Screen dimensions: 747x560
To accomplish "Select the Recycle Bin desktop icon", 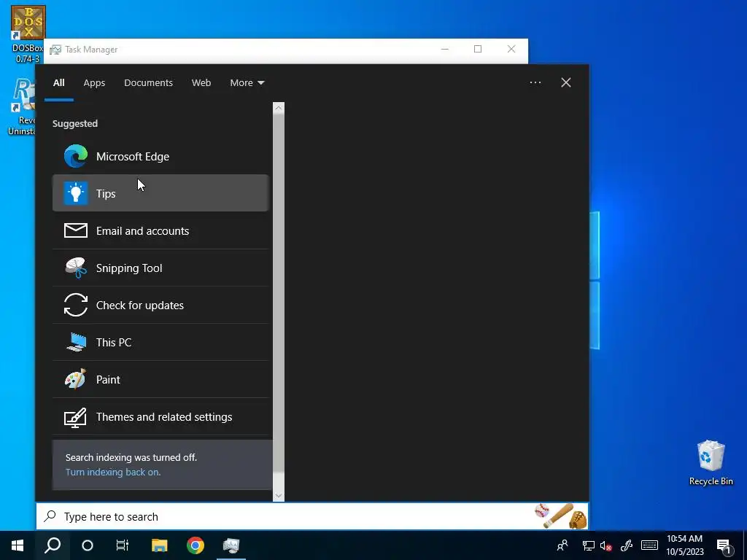I will [x=711, y=463].
